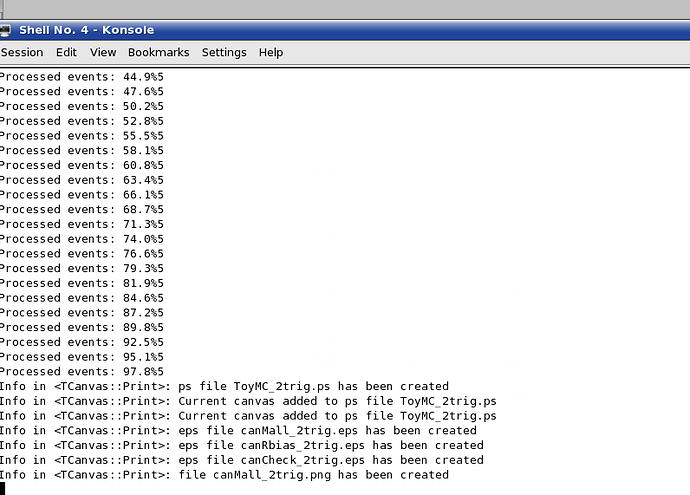Open the Settings menu

[224, 52]
